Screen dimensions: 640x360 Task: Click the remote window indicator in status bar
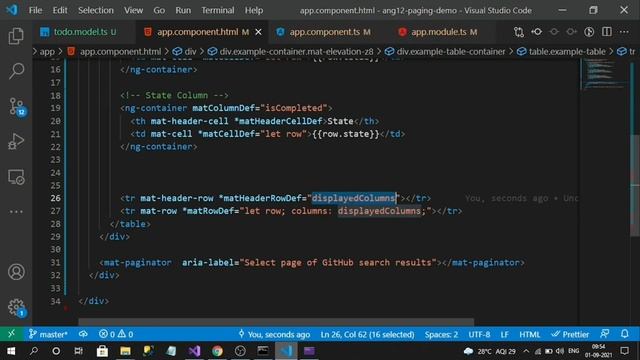[x=11, y=334]
